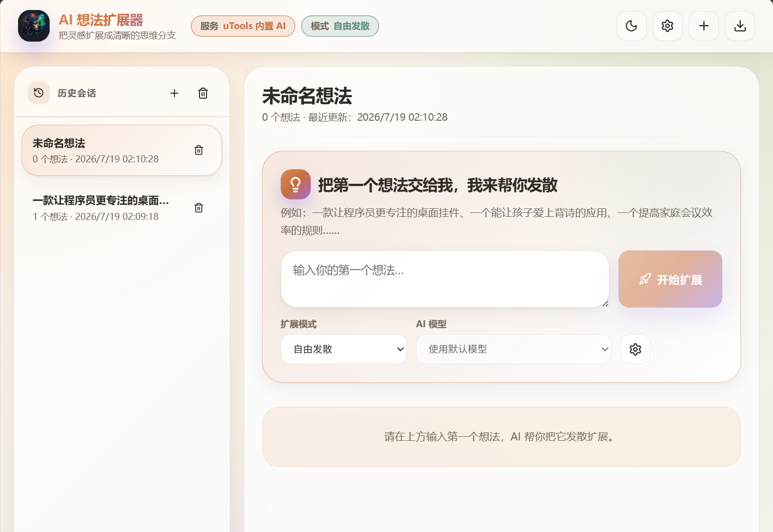The height and width of the screenshot is (532, 773).
Task: Open the 使用默认模型 dropdown
Action: [514, 349]
